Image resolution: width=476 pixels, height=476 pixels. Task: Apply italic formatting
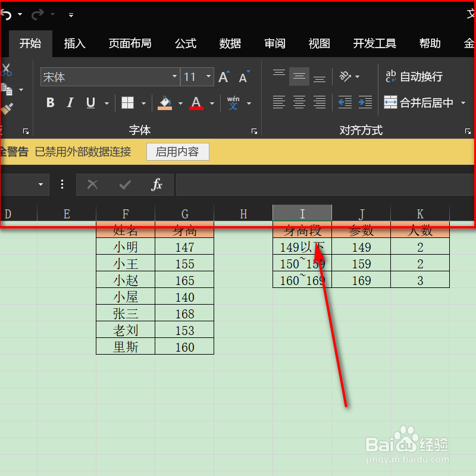tap(70, 102)
